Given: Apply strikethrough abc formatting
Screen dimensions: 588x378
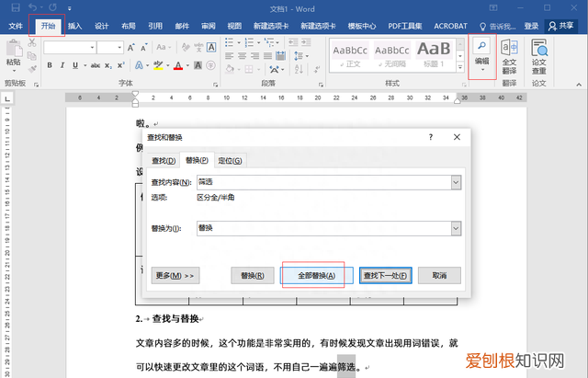Looking at the screenshot, I should click(x=96, y=65).
